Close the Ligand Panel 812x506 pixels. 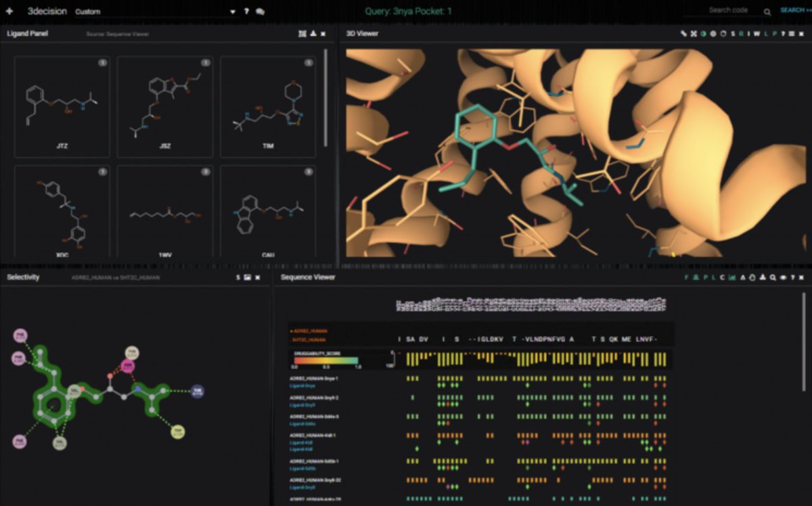point(323,34)
